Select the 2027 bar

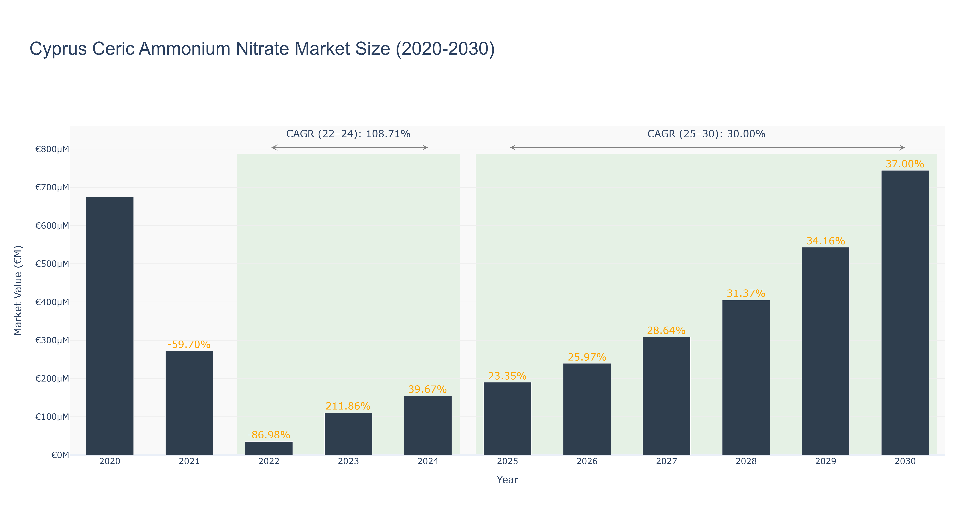(666, 396)
